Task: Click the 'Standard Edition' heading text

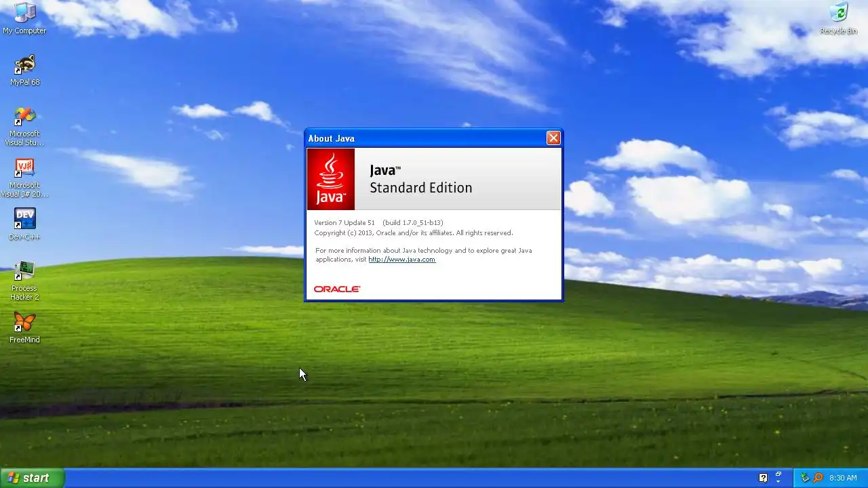Action: [420, 188]
